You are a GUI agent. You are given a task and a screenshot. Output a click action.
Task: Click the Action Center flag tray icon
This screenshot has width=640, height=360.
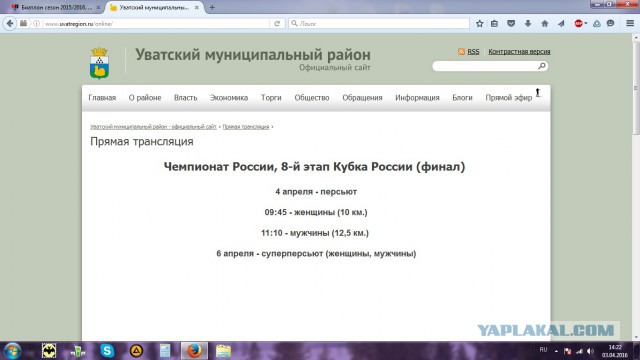point(568,351)
